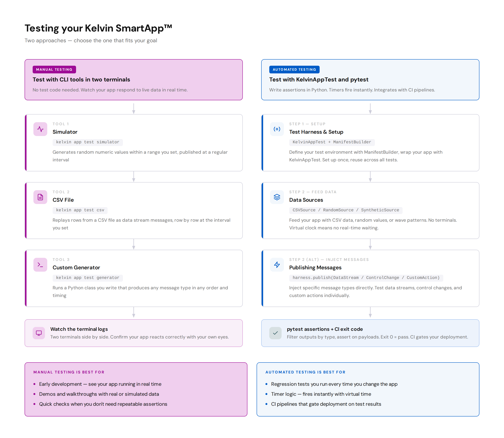Click the 'kelvin app test simulator' code chip
The image size is (504, 438).
88,142
